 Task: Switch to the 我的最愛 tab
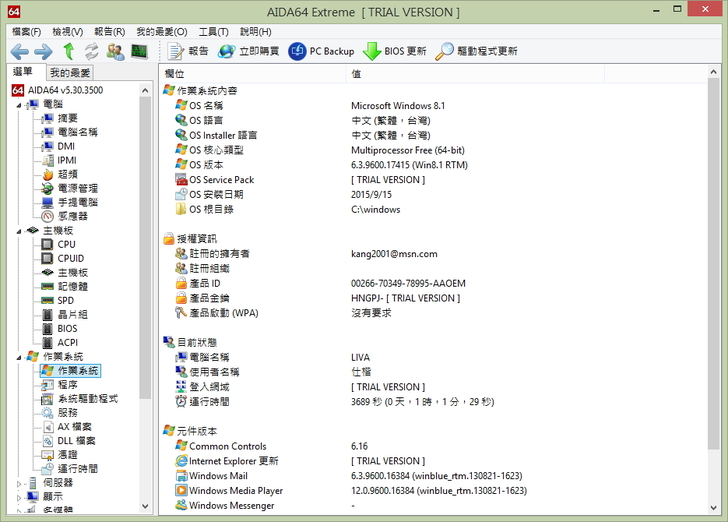click(70, 73)
